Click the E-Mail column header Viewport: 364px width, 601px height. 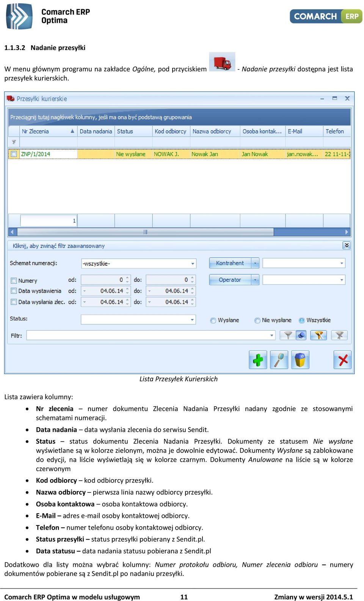click(x=304, y=131)
